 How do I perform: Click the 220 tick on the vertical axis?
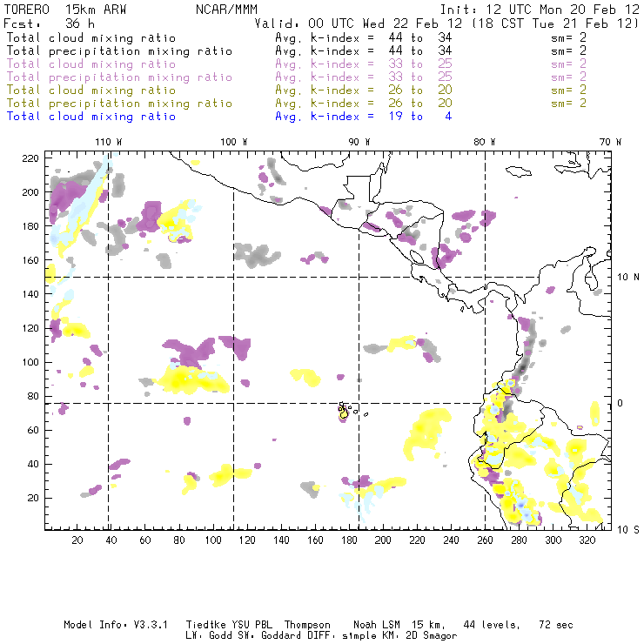tap(31, 158)
